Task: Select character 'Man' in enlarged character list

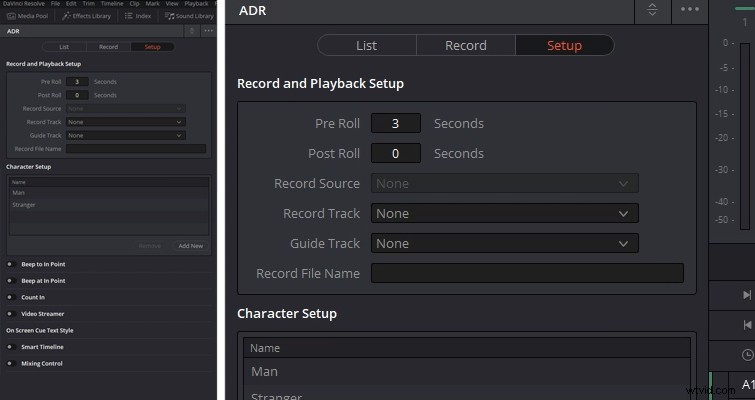Action: point(467,372)
